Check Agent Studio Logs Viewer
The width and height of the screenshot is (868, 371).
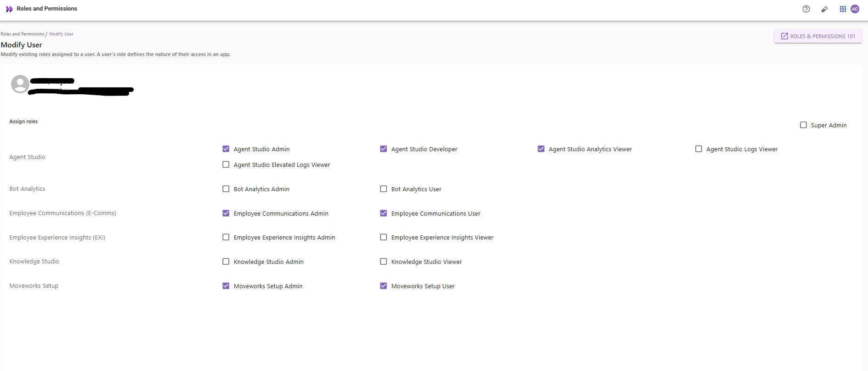[x=698, y=149]
